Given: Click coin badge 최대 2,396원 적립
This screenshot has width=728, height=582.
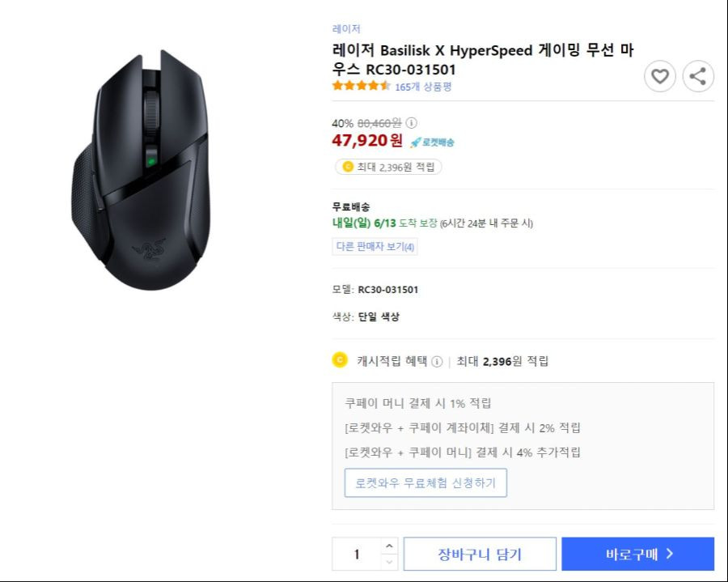Looking at the screenshot, I should [388, 167].
